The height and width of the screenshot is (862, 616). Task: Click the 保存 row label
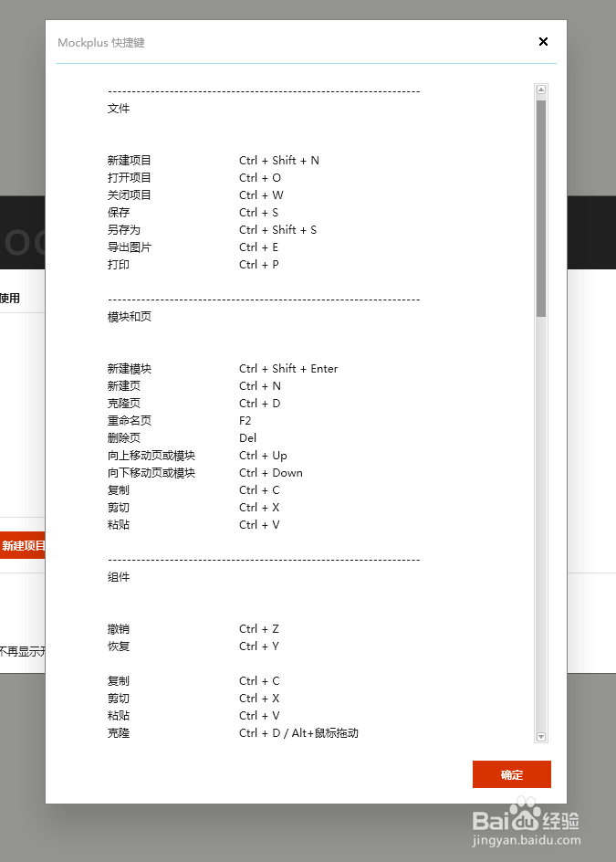(118, 212)
